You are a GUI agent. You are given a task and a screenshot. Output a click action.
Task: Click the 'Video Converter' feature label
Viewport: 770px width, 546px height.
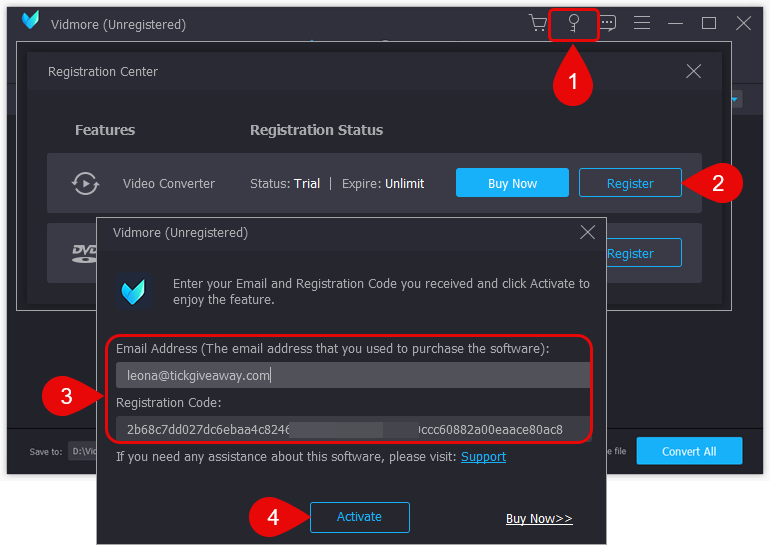pos(168,184)
